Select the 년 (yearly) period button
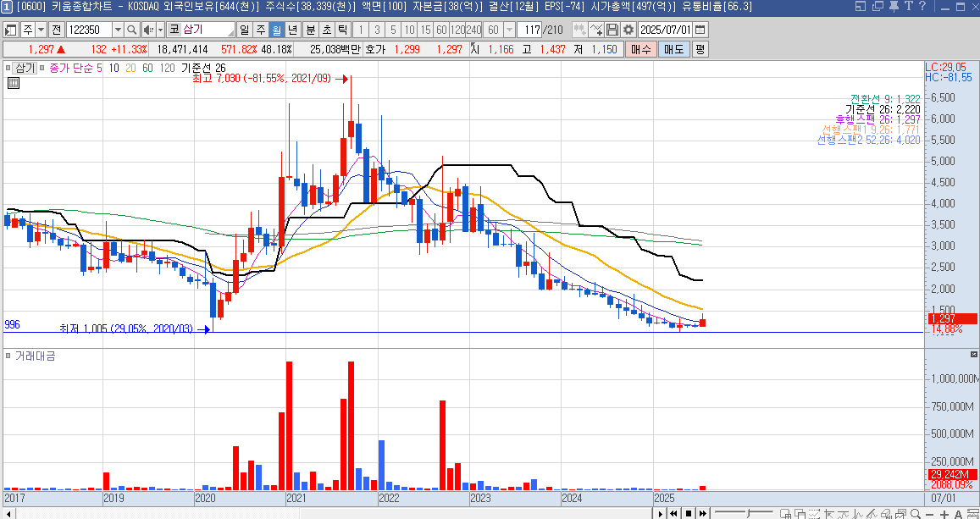This screenshot has height=519, width=980. pyautogui.click(x=292, y=30)
